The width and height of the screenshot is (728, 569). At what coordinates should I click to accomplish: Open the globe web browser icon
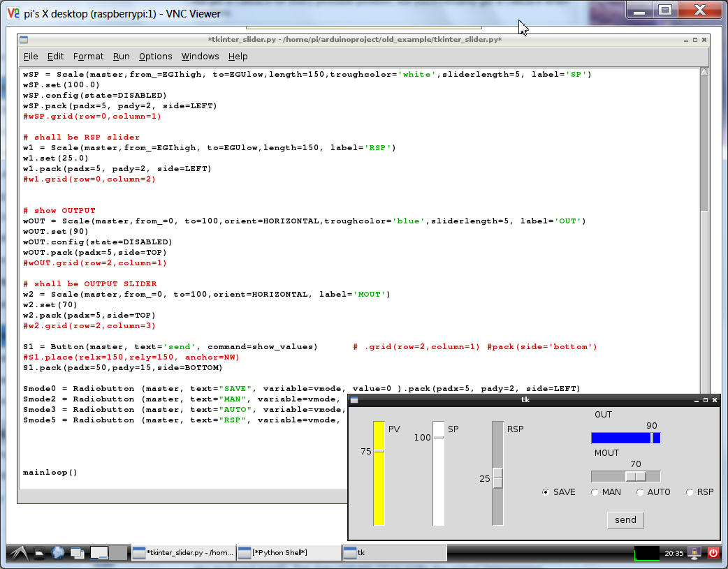pos(58,553)
